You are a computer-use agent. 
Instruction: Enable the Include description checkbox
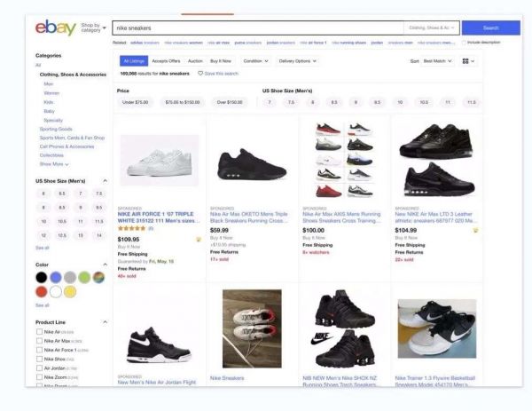464,43
